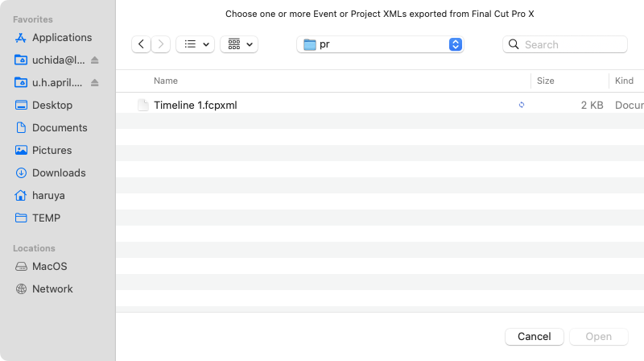
Task: Click the Search field
Action: 565,44
